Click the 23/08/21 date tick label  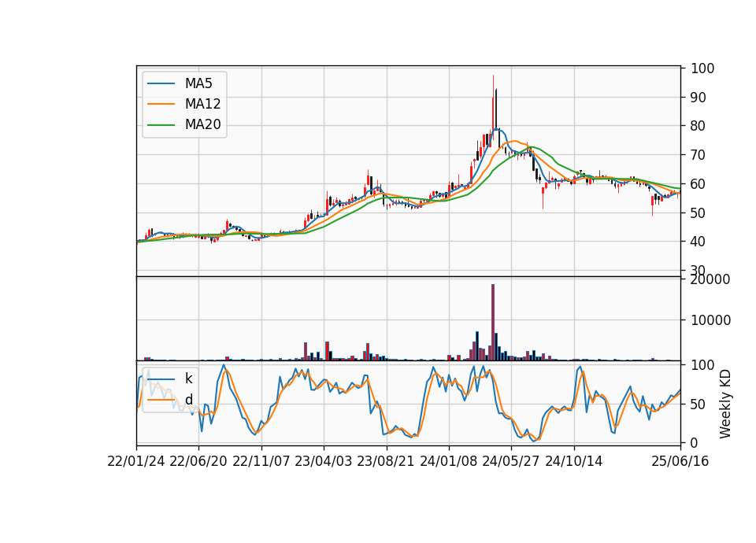tap(386, 461)
